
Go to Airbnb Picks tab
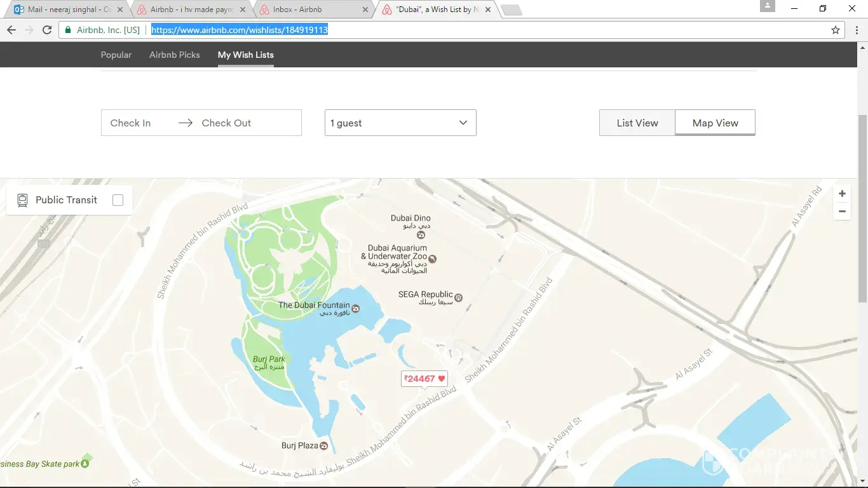(x=175, y=55)
